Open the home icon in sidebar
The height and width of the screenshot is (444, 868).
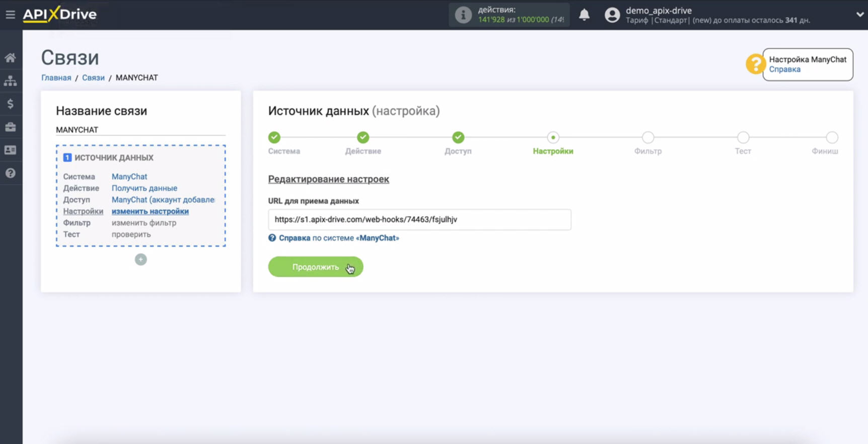pos(10,58)
